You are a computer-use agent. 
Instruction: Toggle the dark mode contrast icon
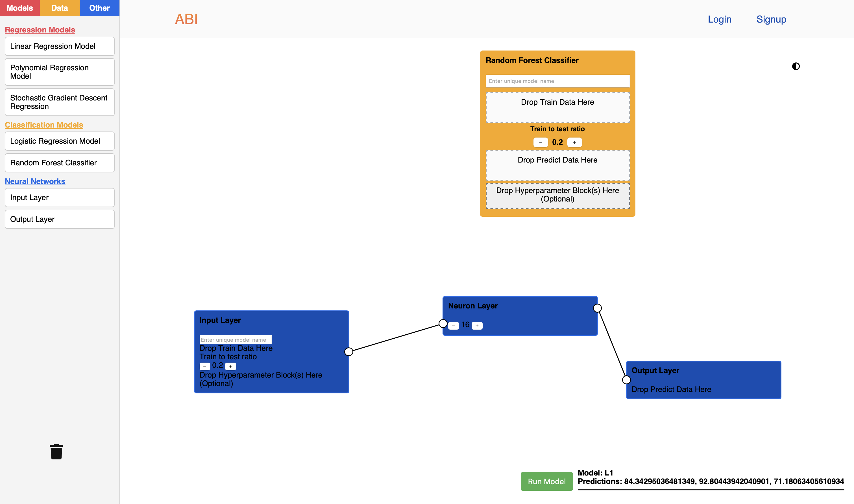(796, 66)
